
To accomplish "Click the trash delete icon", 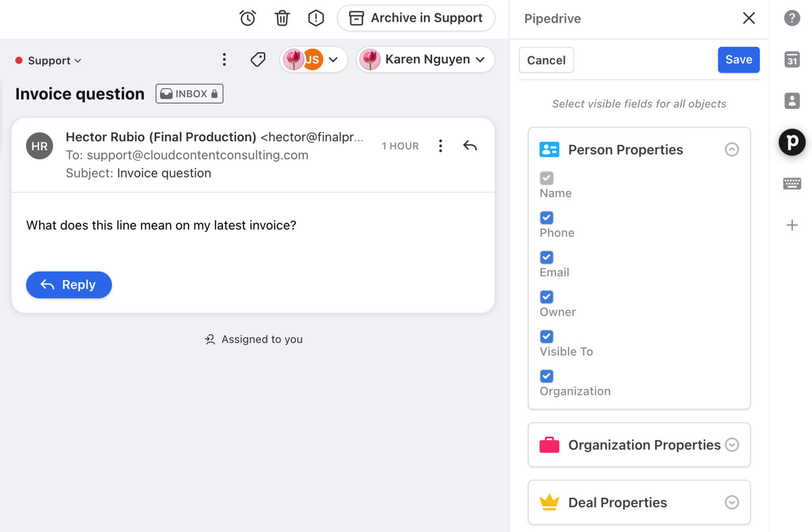I will tap(282, 18).
